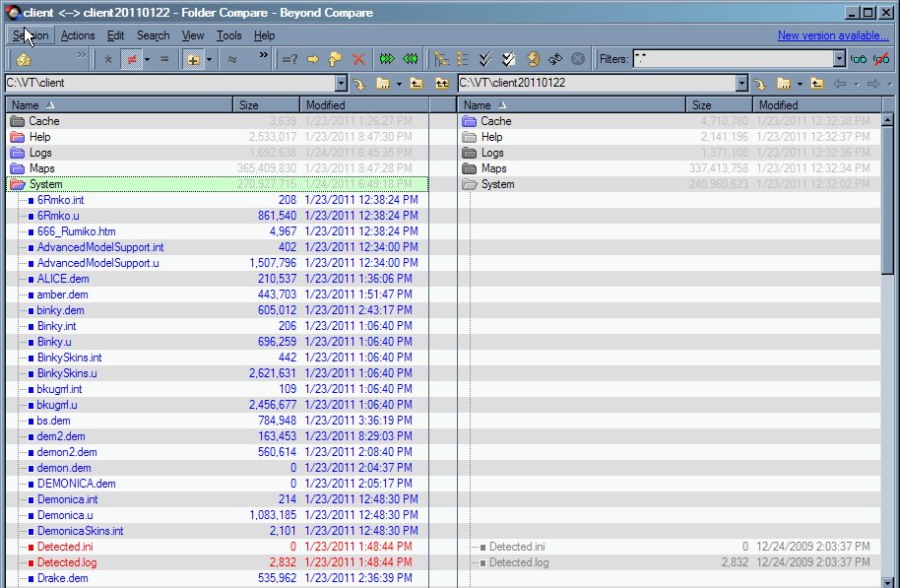This screenshot has height=588, width=900.
Task: Go up one level in right pane
Action: click(817, 84)
